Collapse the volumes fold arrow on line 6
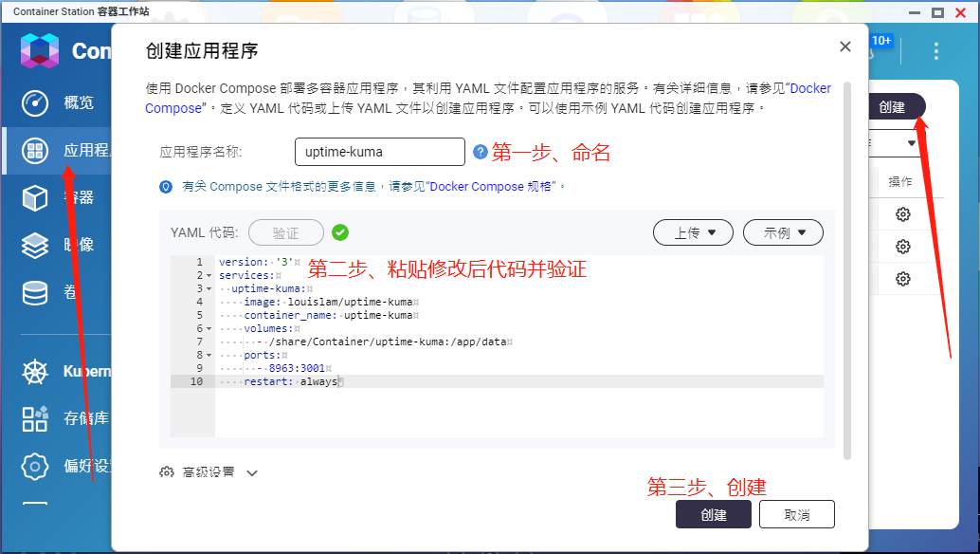 pyautogui.click(x=209, y=329)
